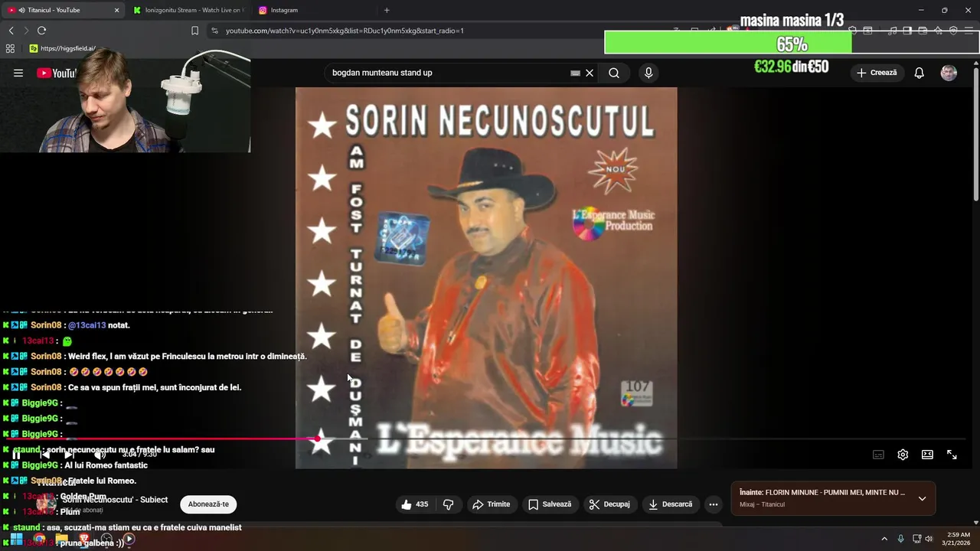980x551 pixels.
Task: Skip to the next video in player
Action: [70, 455]
